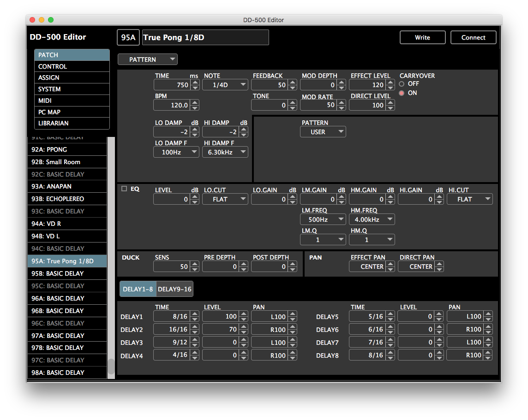Click the 95A patch number box
Screen dimensions: 528x420
point(128,37)
